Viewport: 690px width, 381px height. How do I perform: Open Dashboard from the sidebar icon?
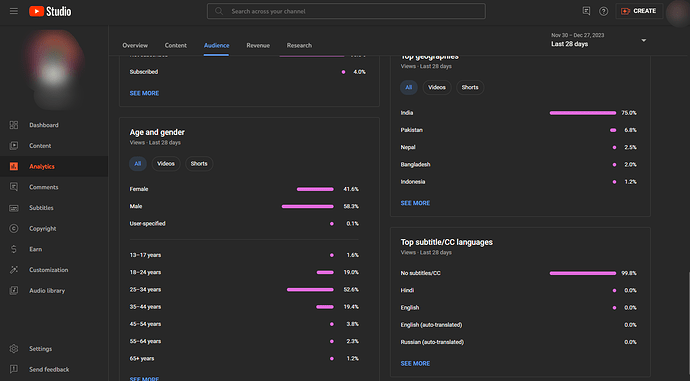click(x=14, y=125)
